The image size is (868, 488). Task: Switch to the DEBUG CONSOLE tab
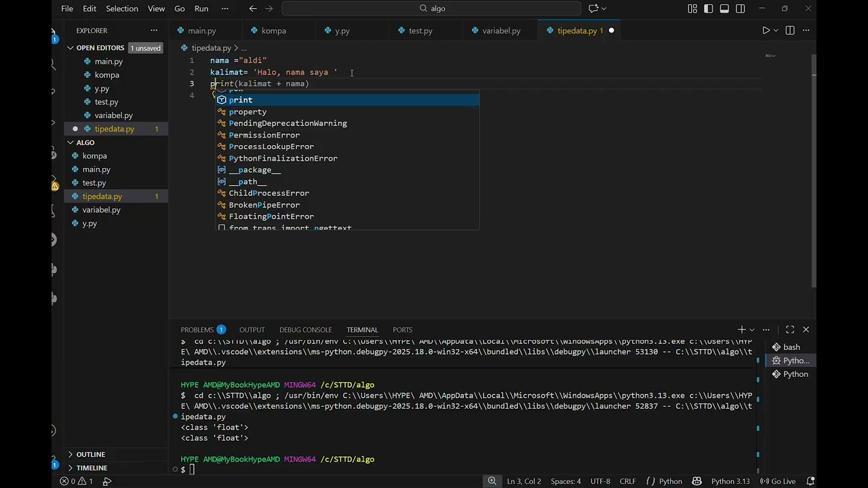coord(306,330)
